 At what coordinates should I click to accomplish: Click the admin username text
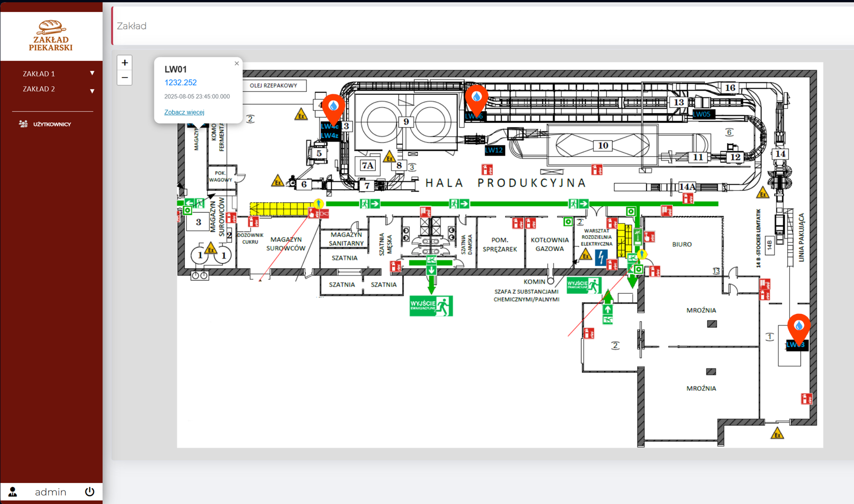pyautogui.click(x=50, y=492)
